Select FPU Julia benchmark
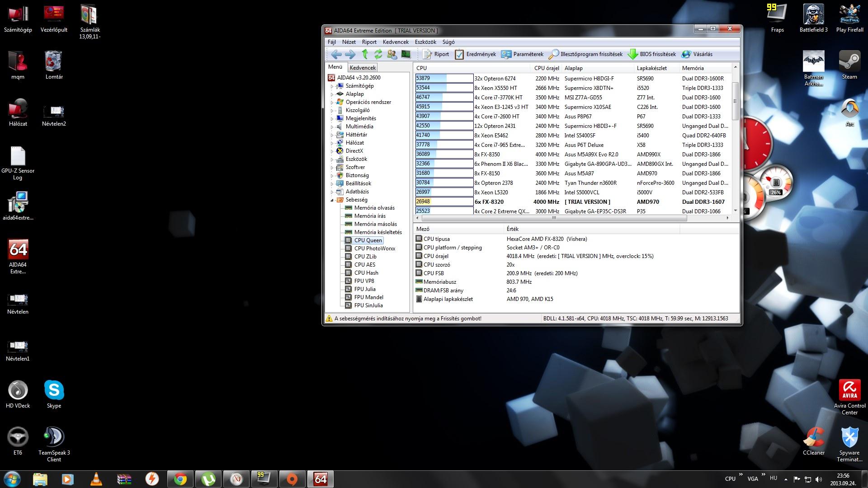This screenshot has width=868, height=488. coord(365,289)
